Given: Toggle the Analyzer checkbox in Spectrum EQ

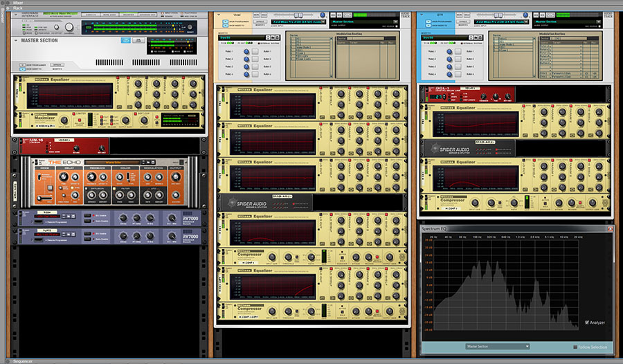Looking at the screenshot, I should coord(588,322).
